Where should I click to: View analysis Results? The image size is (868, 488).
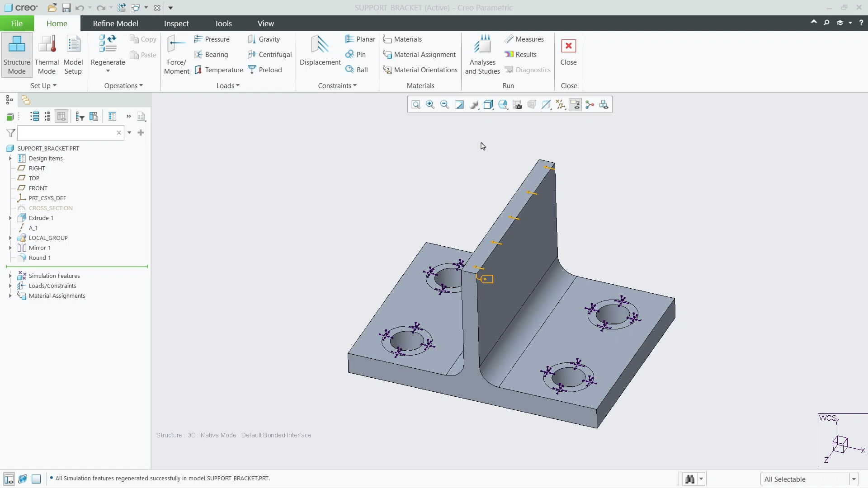520,55
